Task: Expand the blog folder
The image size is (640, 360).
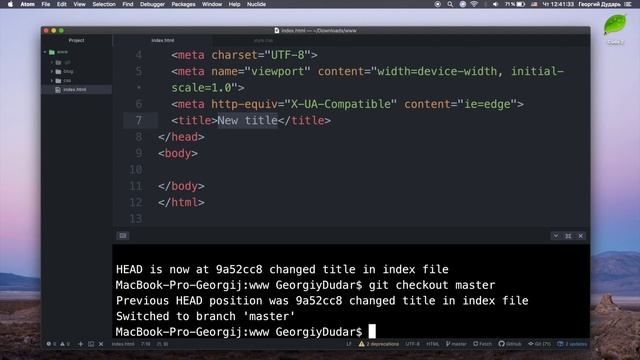Action: click(52, 71)
